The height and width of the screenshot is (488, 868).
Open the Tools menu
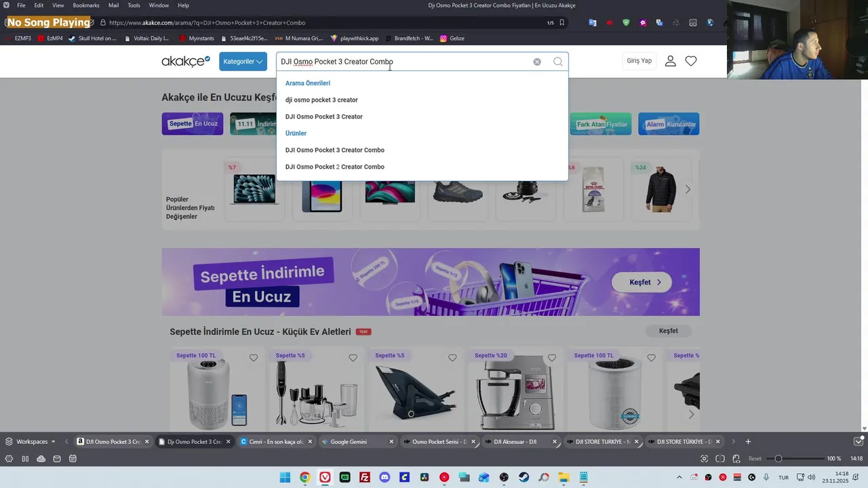[134, 5]
